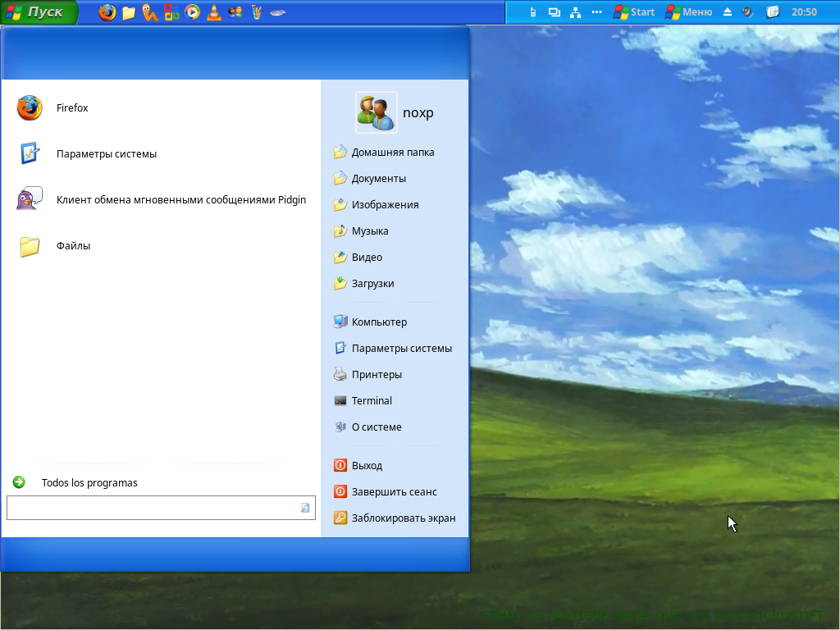The width and height of the screenshot is (840, 630).
Task: Open the Меню panel button
Action: (689, 12)
